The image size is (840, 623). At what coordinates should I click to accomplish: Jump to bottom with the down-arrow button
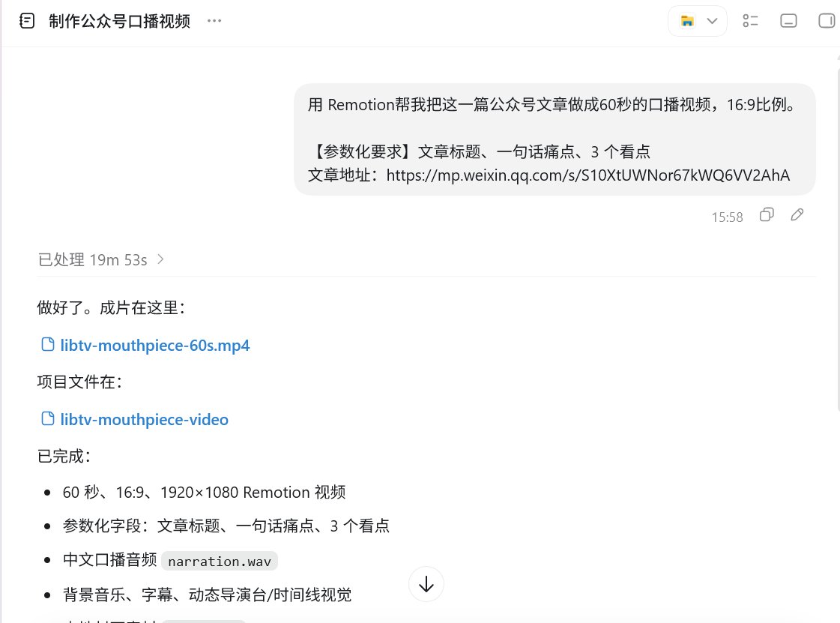(x=426, y=584)
